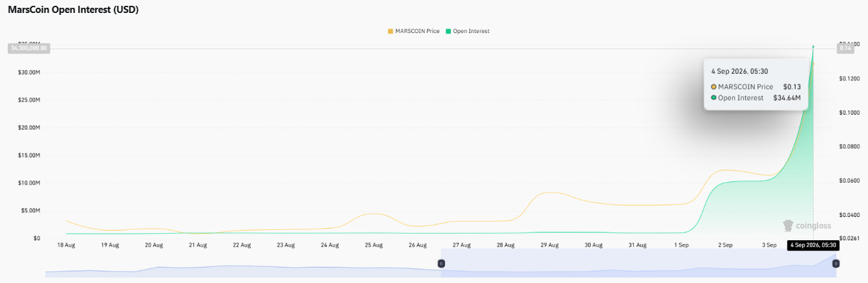Click the $0.0600 right axis label
Viewport: 868px width, 283px height.
pos(849,181)
